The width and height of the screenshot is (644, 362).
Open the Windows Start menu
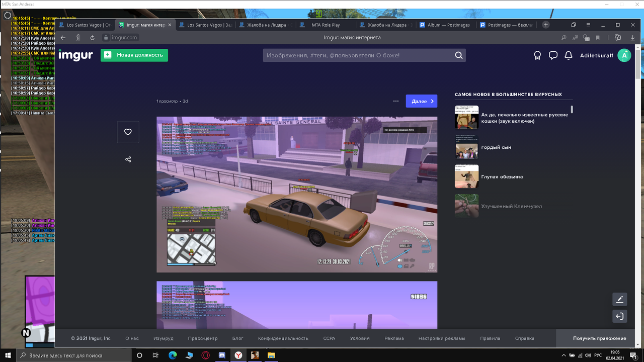[x=8, y=355]
